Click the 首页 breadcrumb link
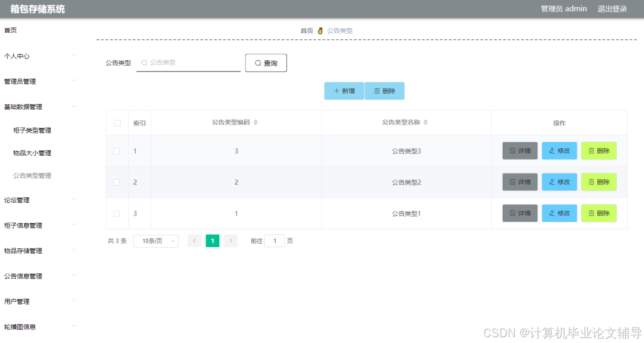The image size is (644, 343). (x=307, y=31)
